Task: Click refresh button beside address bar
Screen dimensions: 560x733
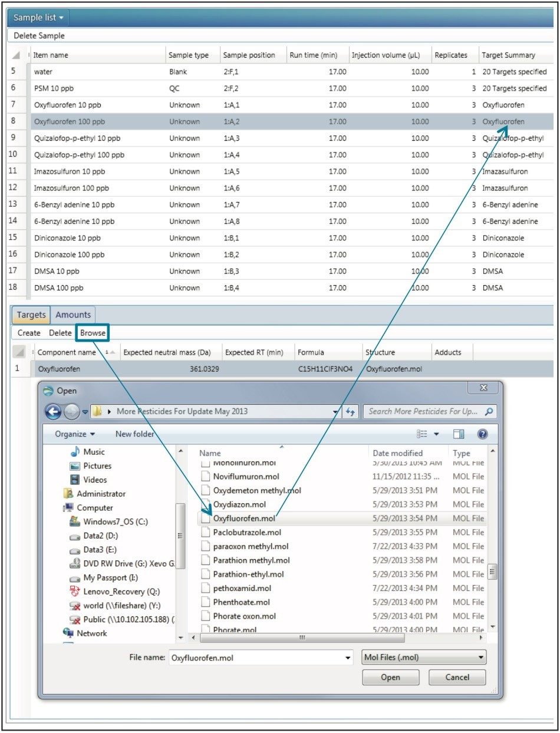Action: tap(351, 411)
